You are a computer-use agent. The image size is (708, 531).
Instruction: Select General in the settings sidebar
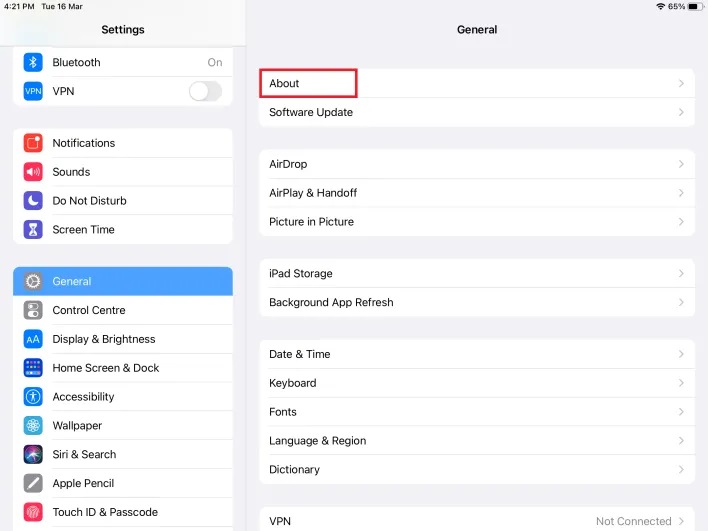[x=123, y=281]
